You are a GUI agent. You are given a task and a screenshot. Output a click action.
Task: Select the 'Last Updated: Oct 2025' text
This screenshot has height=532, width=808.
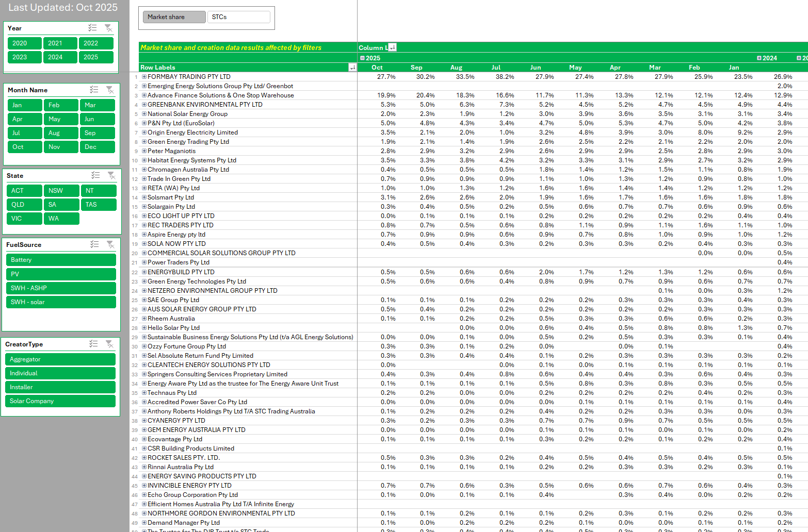tap(63, 8)
